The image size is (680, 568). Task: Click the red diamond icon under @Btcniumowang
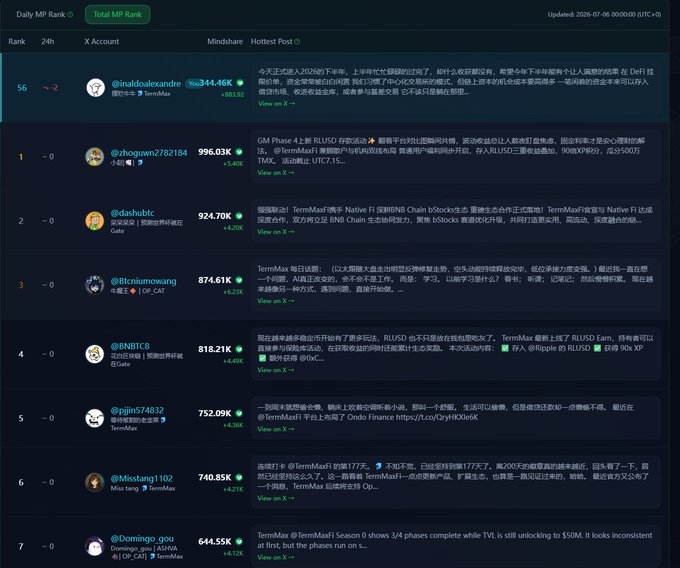coord(133,291)
